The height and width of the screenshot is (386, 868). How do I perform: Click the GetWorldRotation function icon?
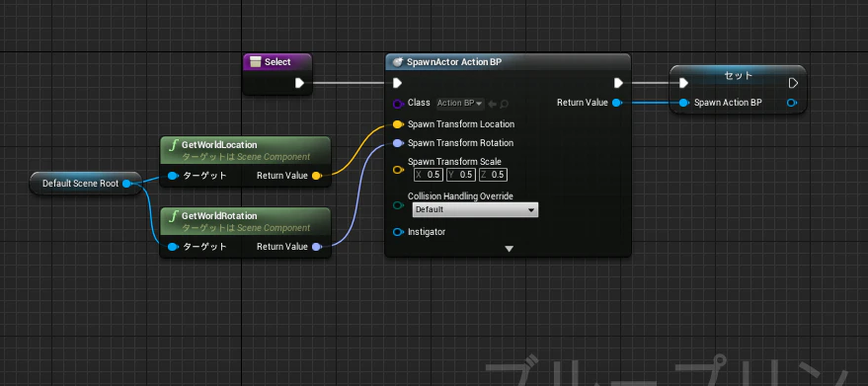(x=173, y=216)
